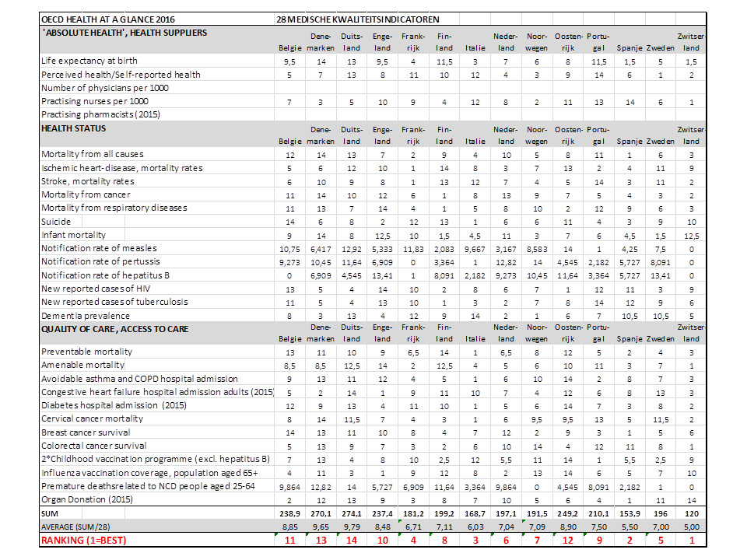
Task: Select the red ranking 14 under Duitsland
Action: tap(352, 540)
